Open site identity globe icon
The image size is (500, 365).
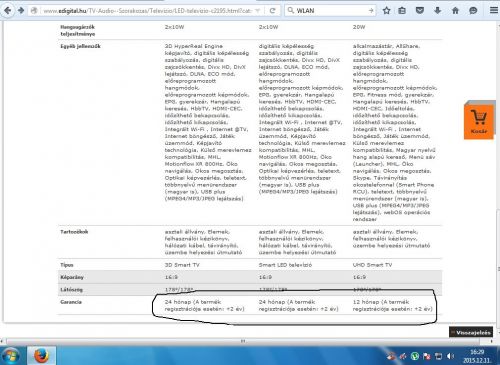[x=34, y=11]
